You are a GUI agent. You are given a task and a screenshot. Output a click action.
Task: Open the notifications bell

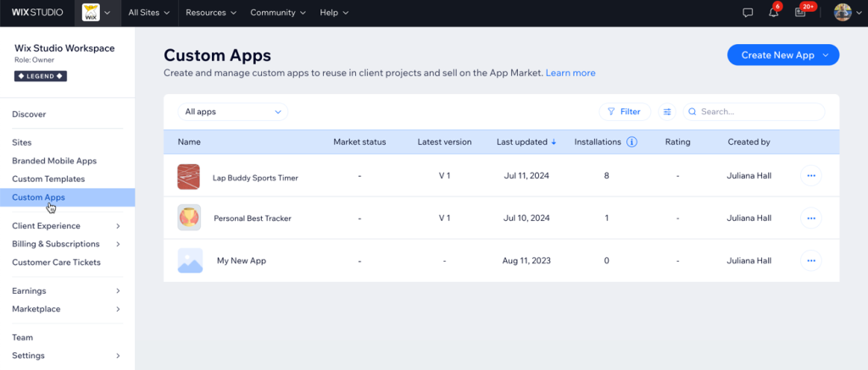774,12
